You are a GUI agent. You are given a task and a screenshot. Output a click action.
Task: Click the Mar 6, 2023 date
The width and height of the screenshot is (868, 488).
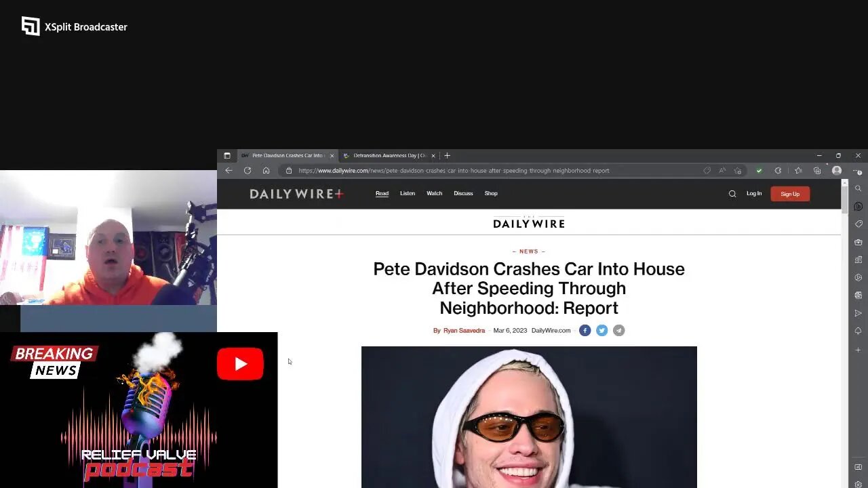510,331
